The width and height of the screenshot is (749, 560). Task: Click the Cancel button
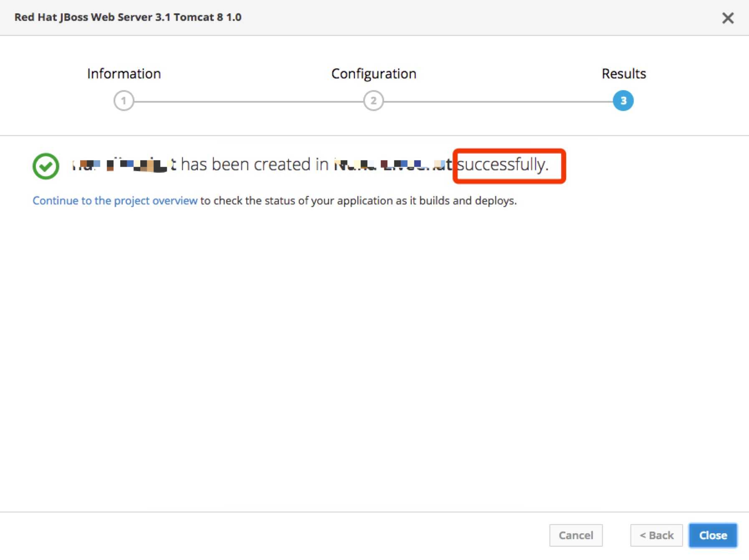pyautogui.click(x=576, y=535)
